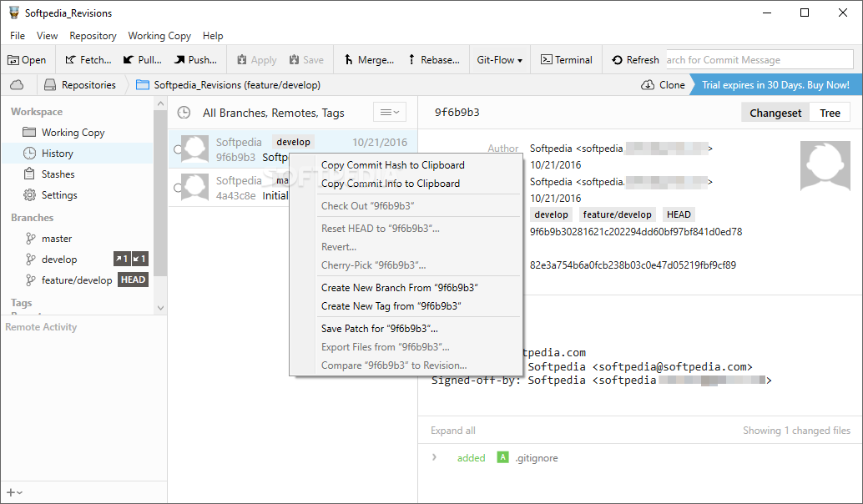Click the added A status icon

click(502, 457)
